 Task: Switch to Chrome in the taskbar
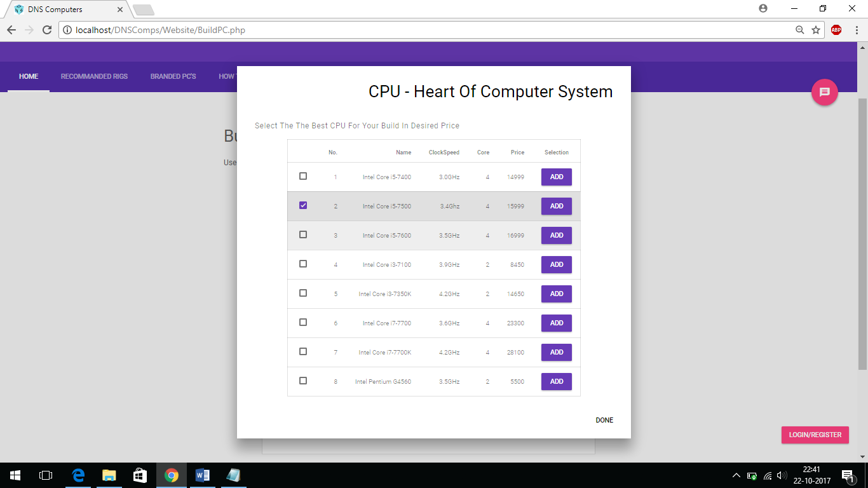tap(172, 475)
